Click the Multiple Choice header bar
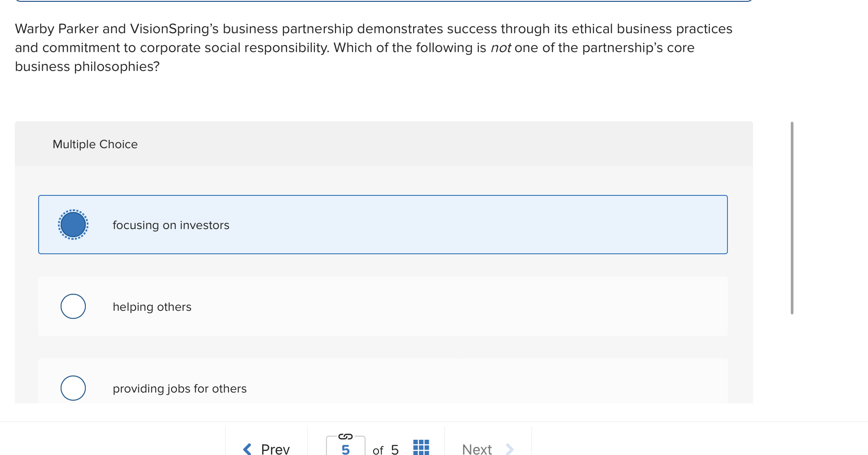The height and width of the screenshot is (455, 868). click(383, 144)
